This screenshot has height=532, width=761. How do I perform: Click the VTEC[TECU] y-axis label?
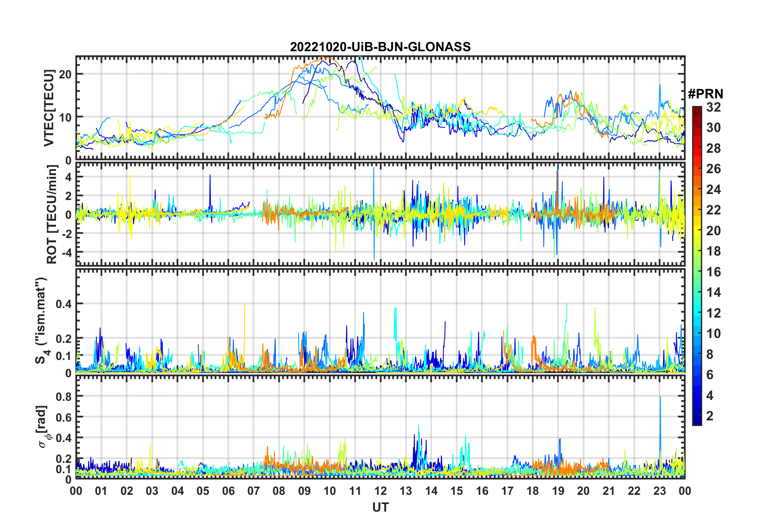click(49, 108)
